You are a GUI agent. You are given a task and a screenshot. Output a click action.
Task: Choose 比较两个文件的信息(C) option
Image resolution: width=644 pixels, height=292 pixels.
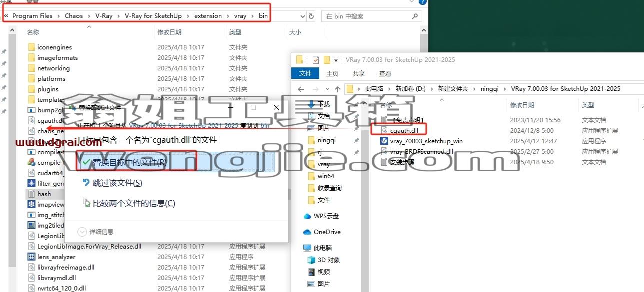[x=134, y=203]
